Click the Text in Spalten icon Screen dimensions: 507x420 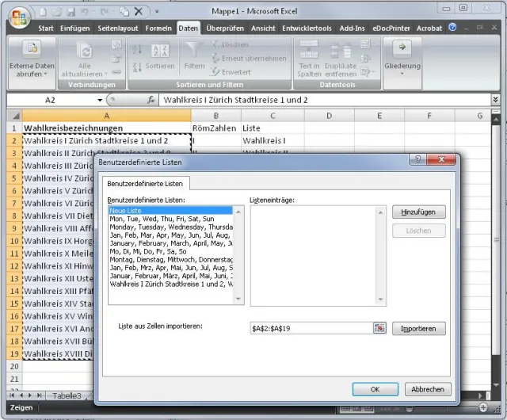309,49
